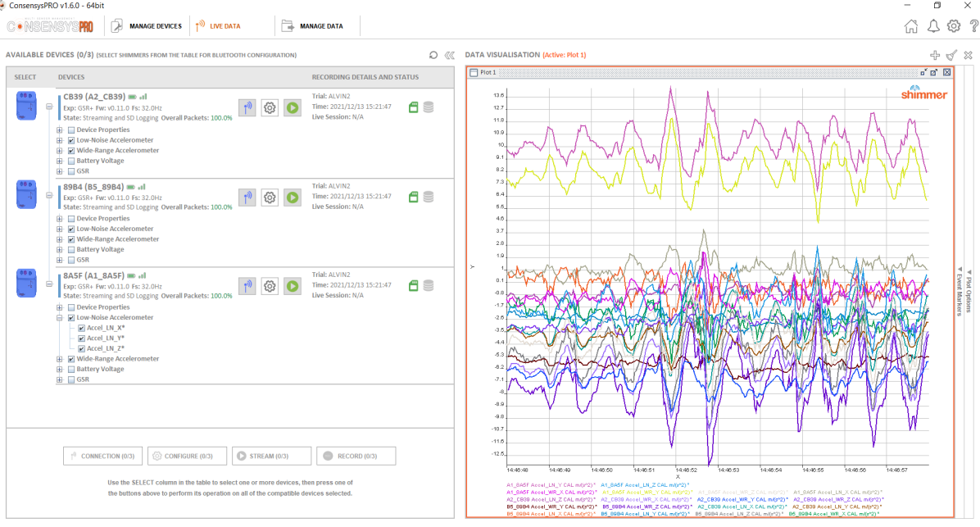Open configuration gear for 89B4
This screenshot has width=980, height=527.
(270, 198)
